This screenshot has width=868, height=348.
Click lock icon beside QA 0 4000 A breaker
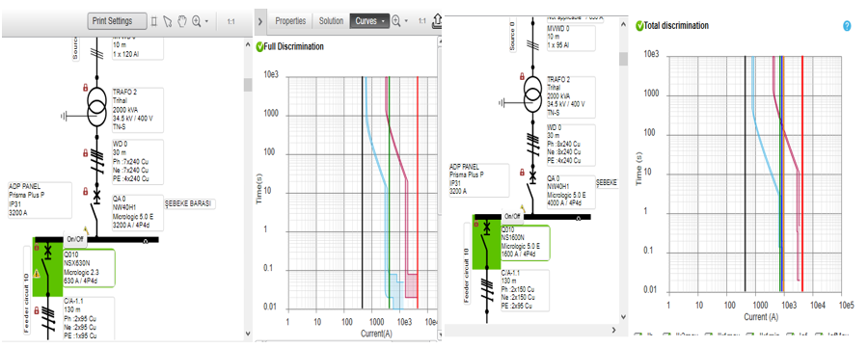[x=522, y=172]
